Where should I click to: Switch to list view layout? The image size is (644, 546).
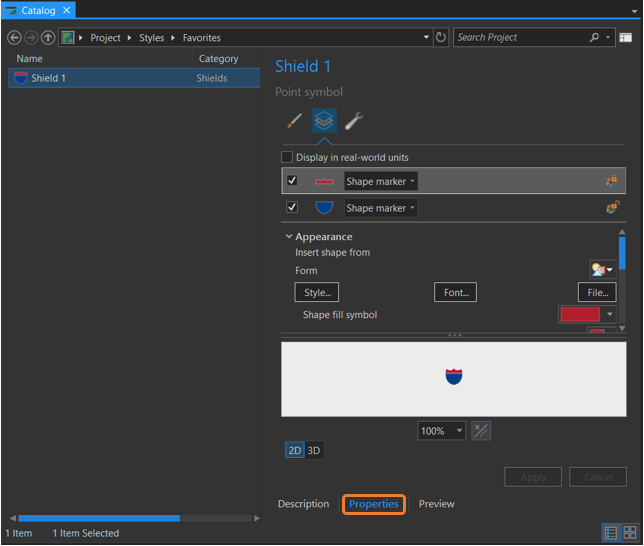pos(611,533)
